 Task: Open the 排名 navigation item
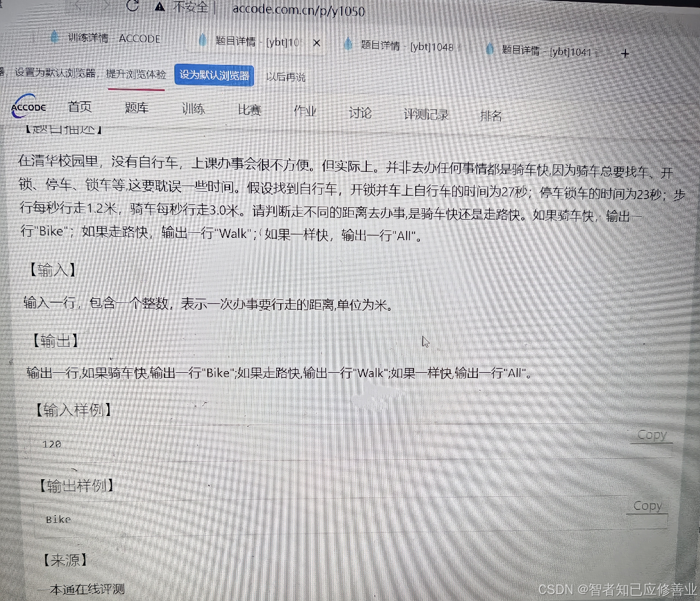coord(491,116)
